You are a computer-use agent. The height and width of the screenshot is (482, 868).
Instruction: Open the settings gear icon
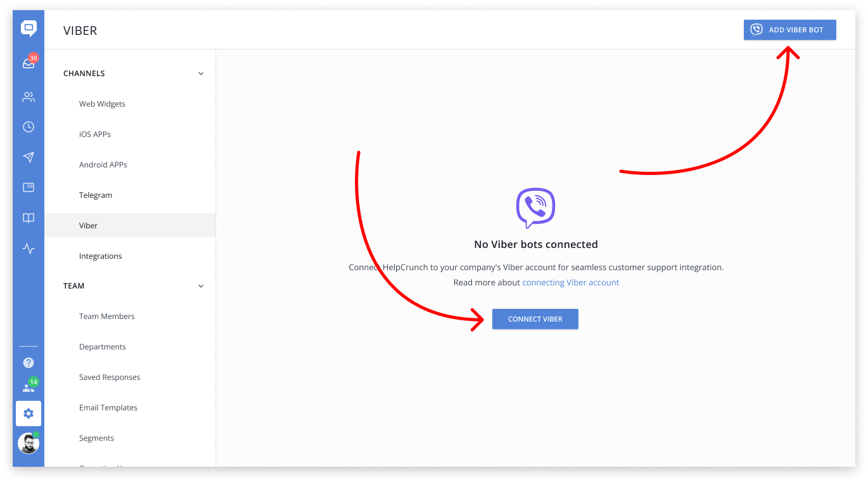[x=29, y=414]
